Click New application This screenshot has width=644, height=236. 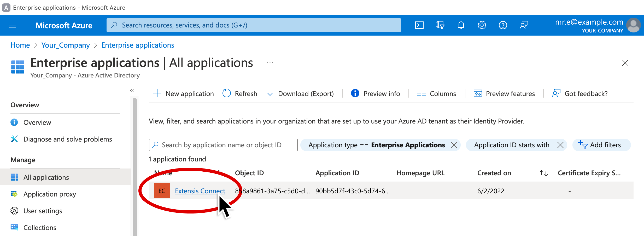[x=183, y=93]
